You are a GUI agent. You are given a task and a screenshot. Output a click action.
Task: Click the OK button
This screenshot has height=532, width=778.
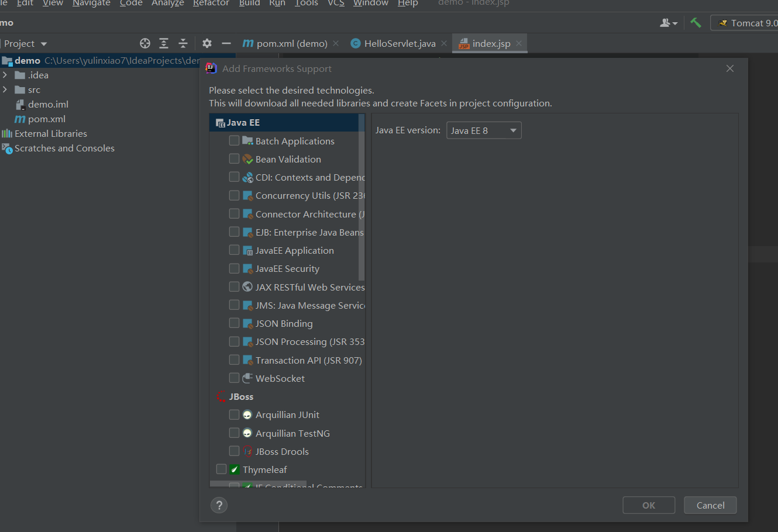click(649, 505)
